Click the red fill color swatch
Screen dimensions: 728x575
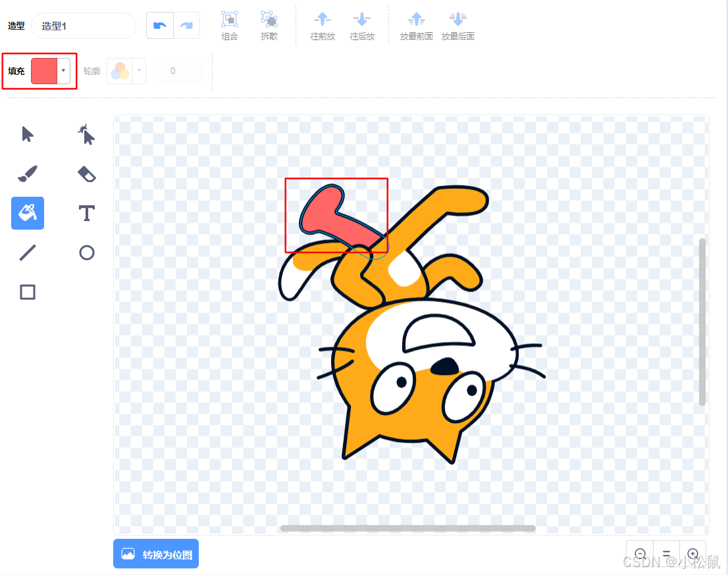point(44,71)
